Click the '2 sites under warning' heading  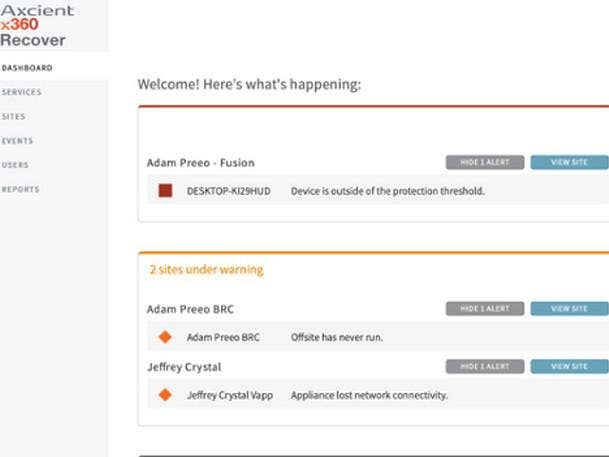206,270
